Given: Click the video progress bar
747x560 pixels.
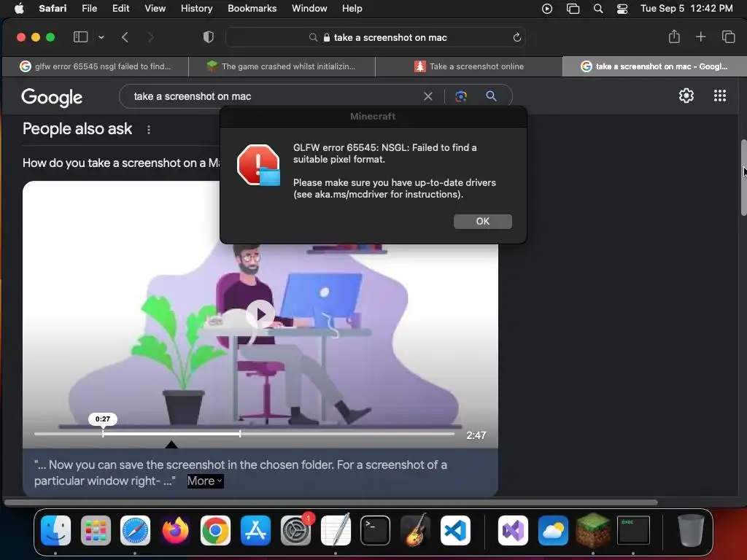Looking at the screenshot, I should (244, 435).
